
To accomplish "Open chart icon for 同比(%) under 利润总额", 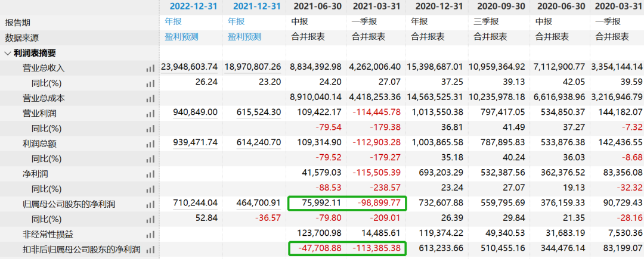I will click(x=150, y=160).
